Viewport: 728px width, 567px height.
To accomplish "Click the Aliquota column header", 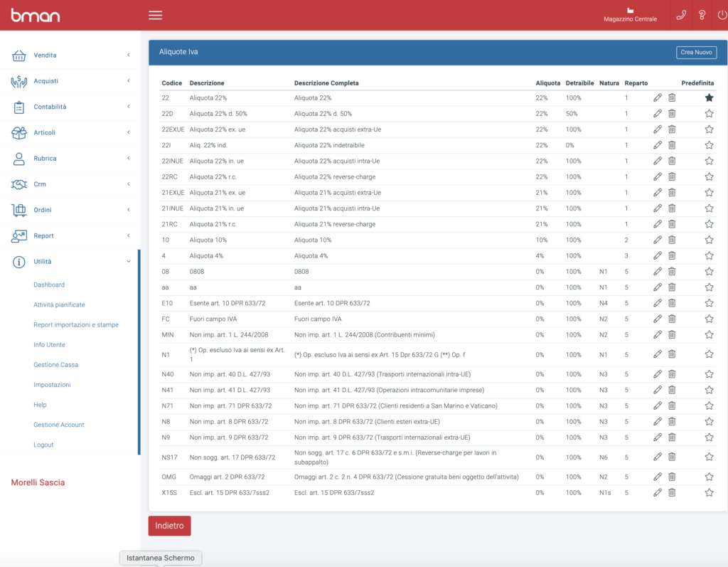I will coord(548,83).
